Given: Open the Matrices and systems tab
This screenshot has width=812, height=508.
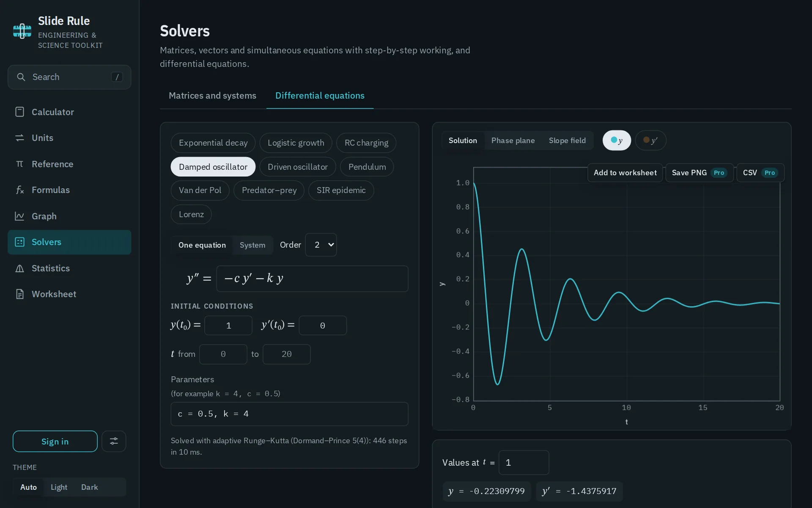Looking at the screenshot, I should click(x=212, y=96).
